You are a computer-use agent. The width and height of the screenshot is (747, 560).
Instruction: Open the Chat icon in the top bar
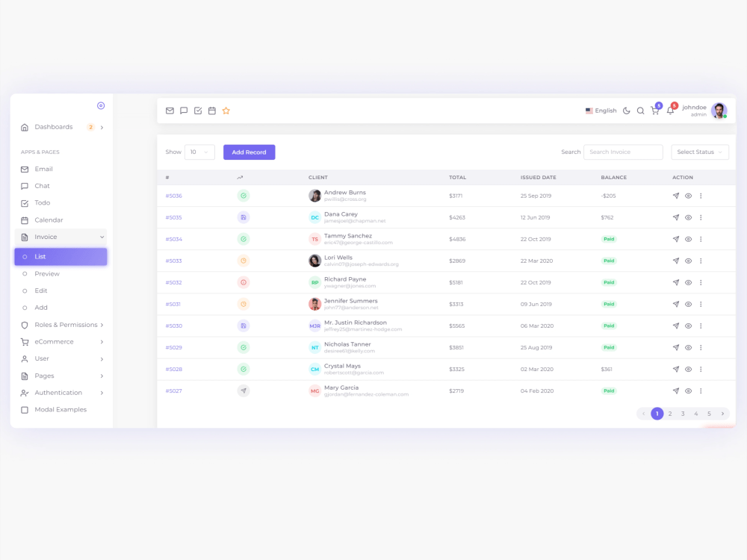tap(184, 110)
